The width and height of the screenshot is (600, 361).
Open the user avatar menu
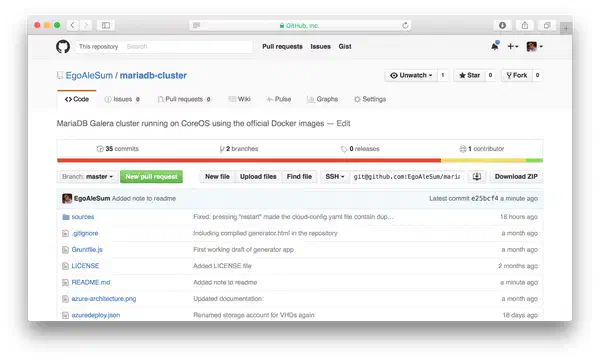(535, 46)
